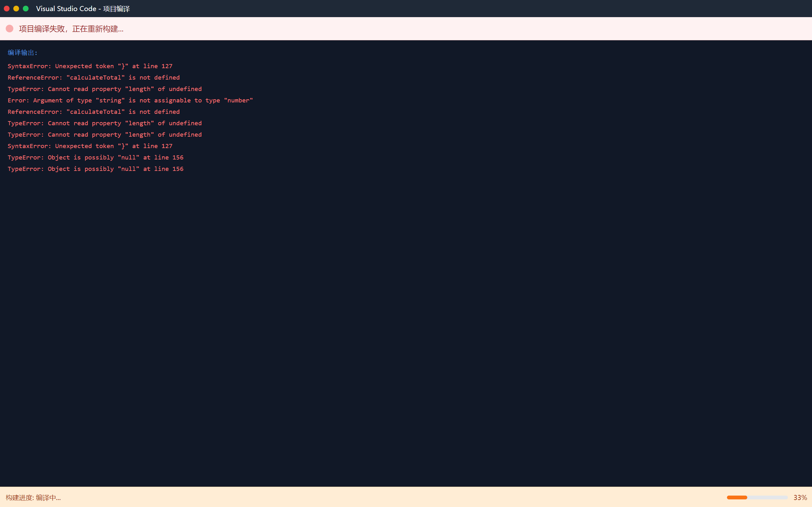
Task: Select the second TypeError length undefined line
Action: [x=105, y=123]
